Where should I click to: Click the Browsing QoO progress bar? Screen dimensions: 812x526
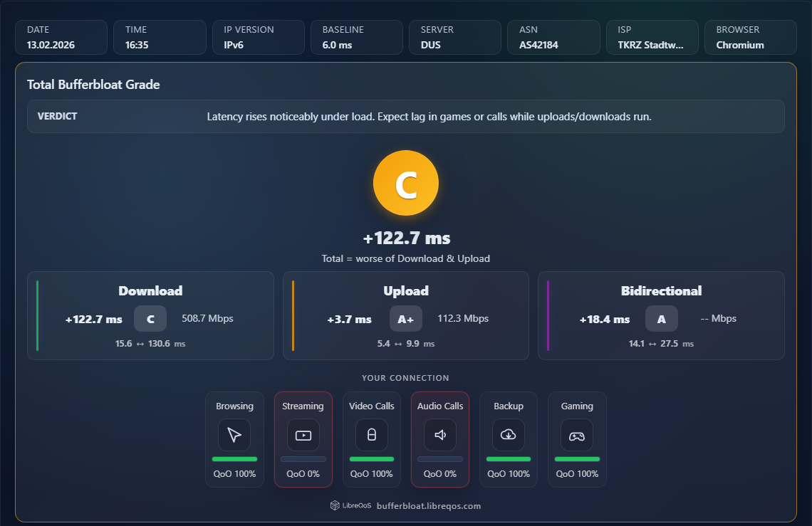pyautogui.click(x=234, y=459)
